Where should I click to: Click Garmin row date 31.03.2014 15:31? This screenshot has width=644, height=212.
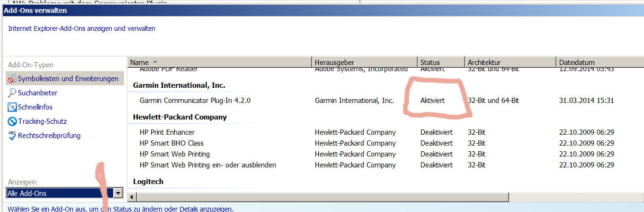pos(586,101)
